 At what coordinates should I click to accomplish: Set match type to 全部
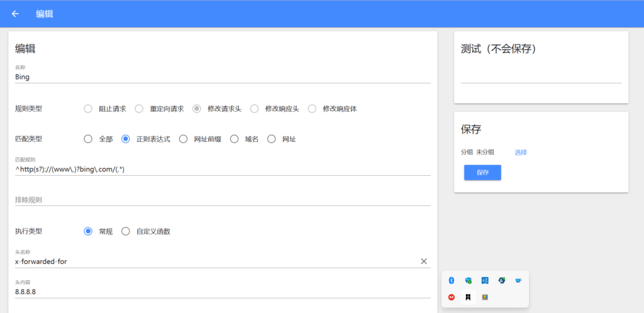(88, 139)
